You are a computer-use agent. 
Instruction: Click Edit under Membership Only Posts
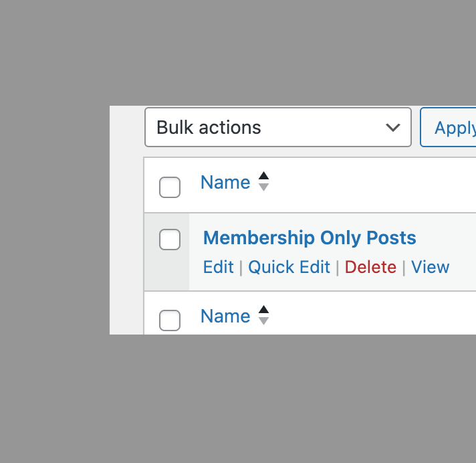tap(218, 267)
